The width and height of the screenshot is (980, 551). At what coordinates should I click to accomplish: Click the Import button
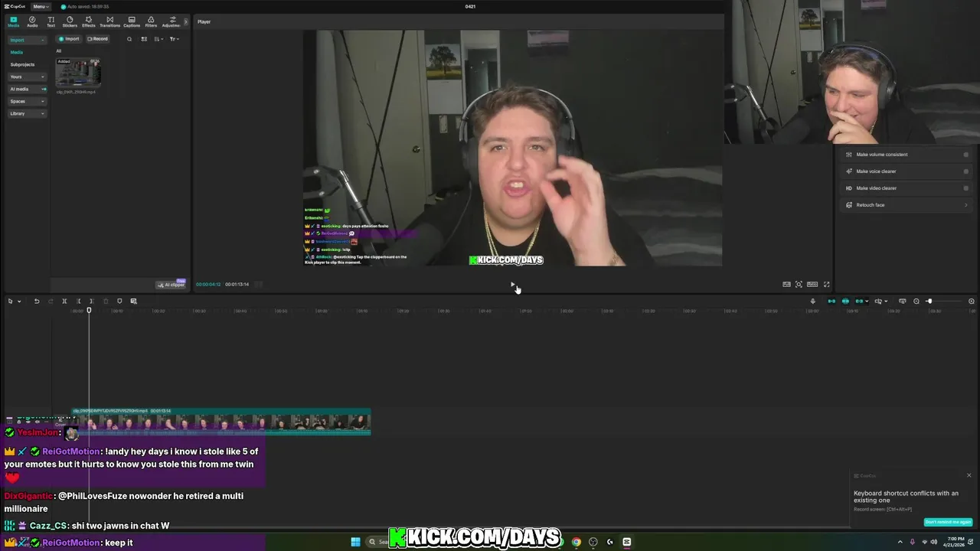pyautogui.click(x=69, y=39)
